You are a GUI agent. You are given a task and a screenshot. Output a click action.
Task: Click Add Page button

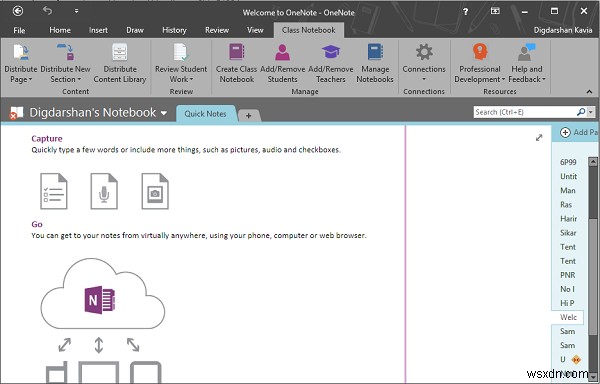pos(579,132)
